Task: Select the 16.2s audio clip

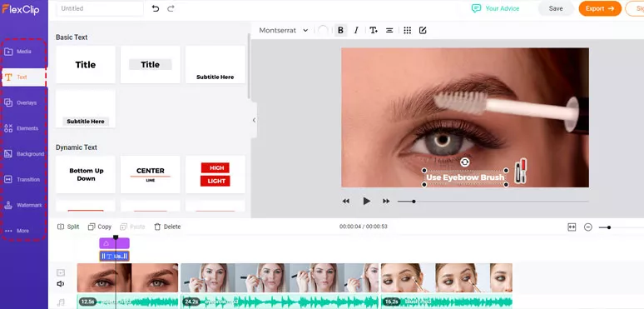Action: [x=447, y=302]
